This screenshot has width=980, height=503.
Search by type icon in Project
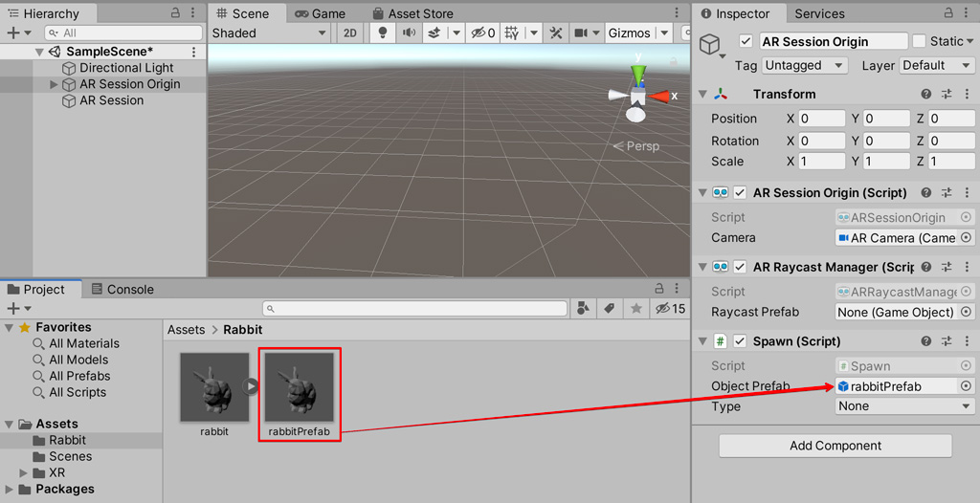[x=583, y=308]
